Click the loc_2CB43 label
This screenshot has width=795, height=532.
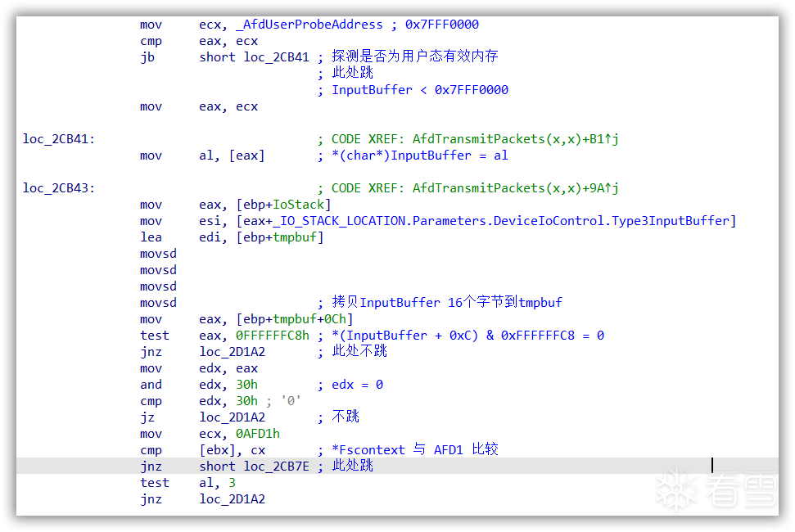(x=59, y=188)
